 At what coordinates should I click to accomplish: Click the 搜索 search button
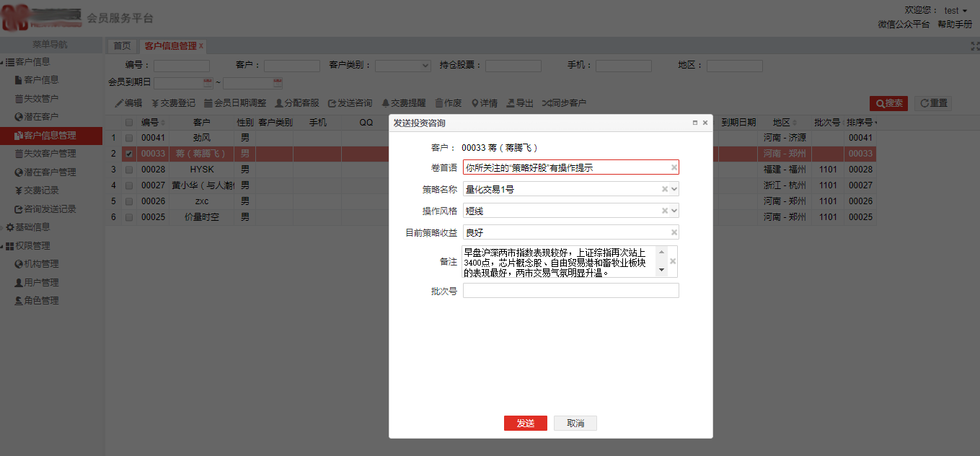coord(888,103)
